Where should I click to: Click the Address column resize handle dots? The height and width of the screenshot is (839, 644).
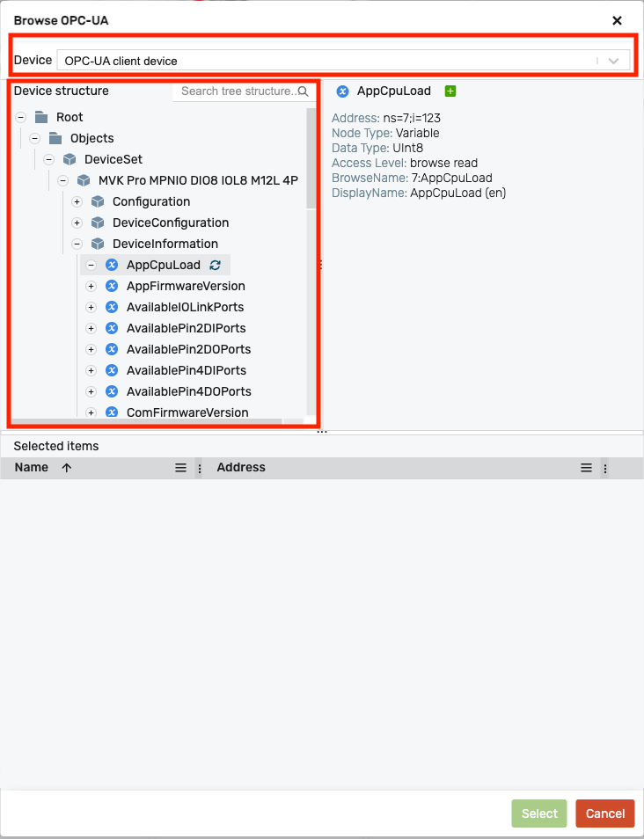click(605, 469)
